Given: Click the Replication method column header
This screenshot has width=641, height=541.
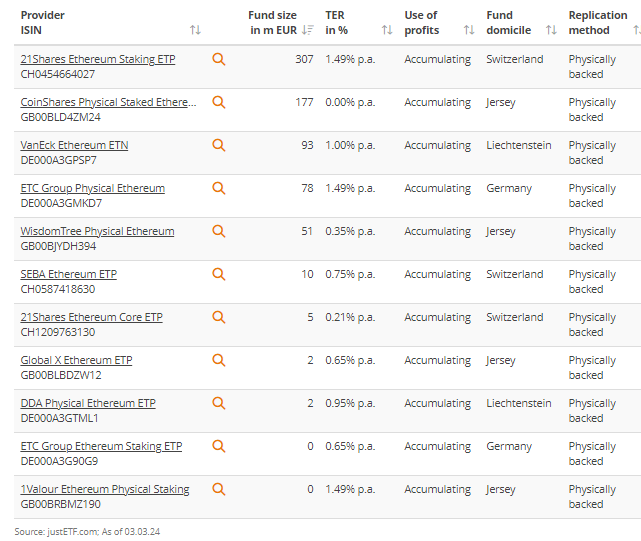Looking at the screenshot, I should coord(598,22).
